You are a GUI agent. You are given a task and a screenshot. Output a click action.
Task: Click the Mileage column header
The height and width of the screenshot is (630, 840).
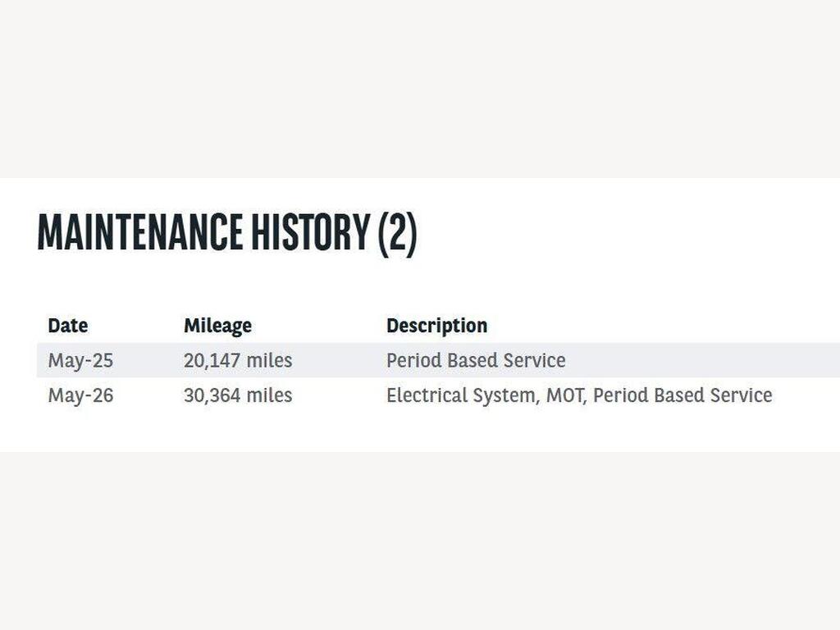click(x=217, y=326)
